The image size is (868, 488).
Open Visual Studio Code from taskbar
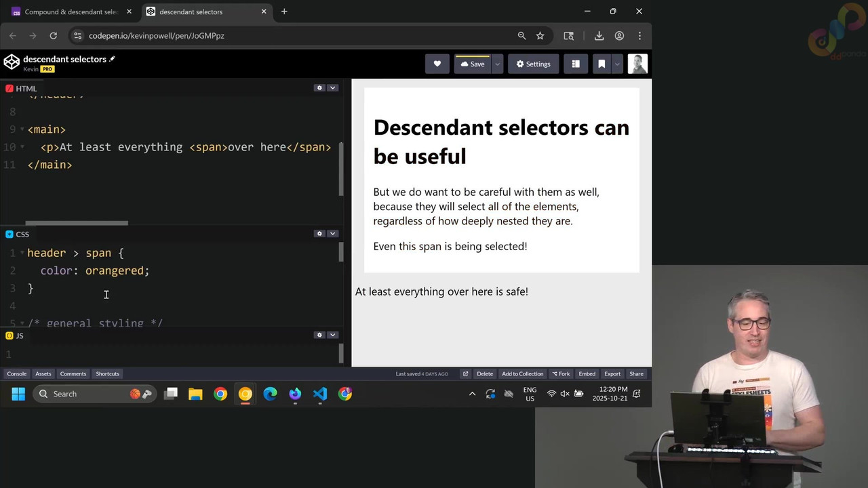320,394
